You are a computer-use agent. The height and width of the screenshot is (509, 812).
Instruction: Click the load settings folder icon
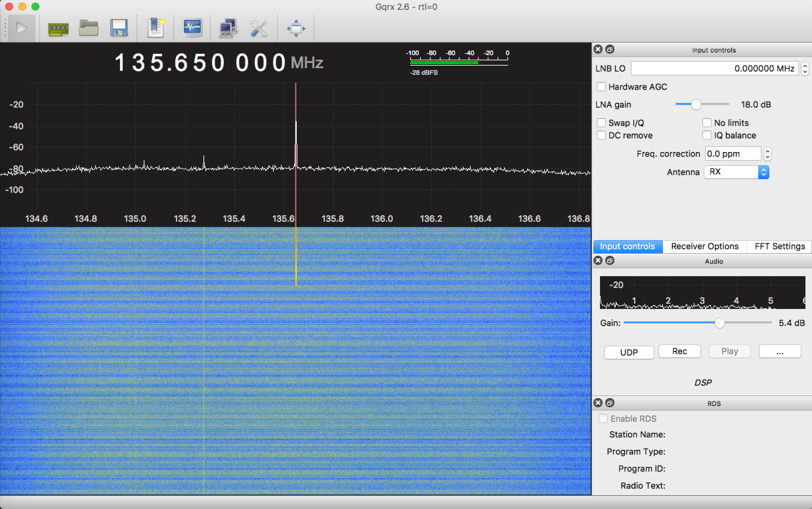pyautogui.click(x=89, y=28)
